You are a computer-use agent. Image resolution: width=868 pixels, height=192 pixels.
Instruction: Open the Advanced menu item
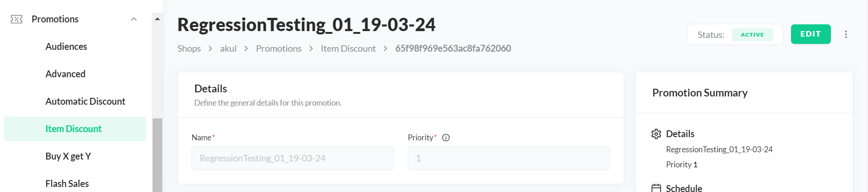pyautogui.click(x=65, y=74)
